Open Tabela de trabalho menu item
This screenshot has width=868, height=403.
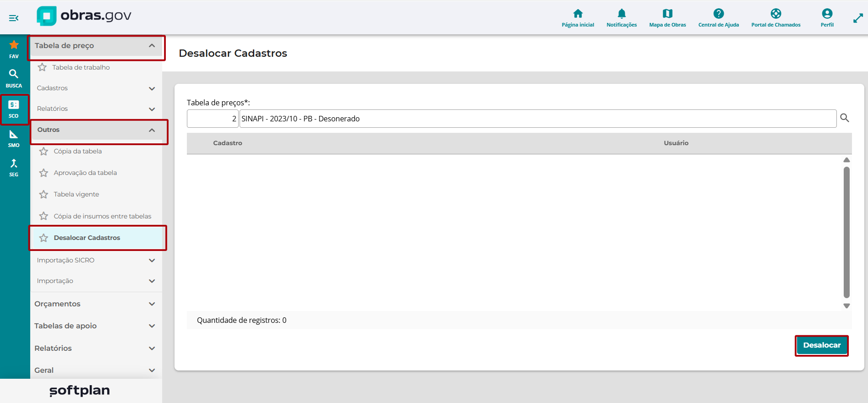click(x=81, y=67)
